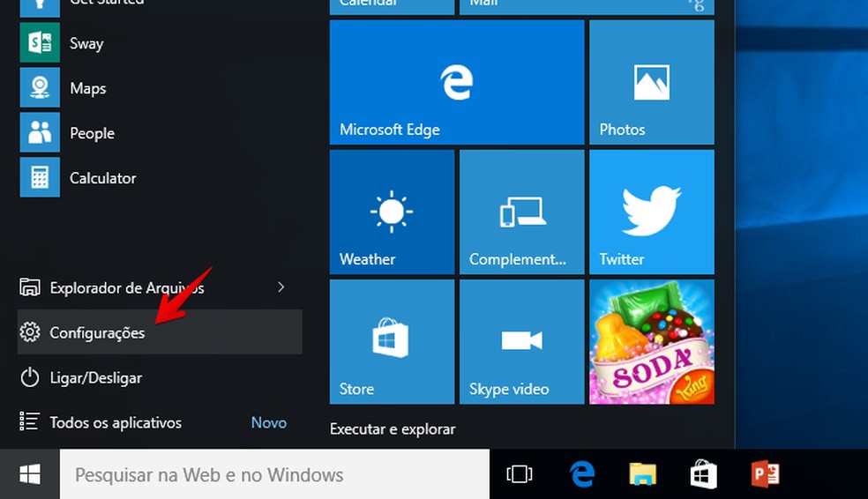Click the Executar e explorar group header
This screenshot has height=499, width=868.
[393, 428]
